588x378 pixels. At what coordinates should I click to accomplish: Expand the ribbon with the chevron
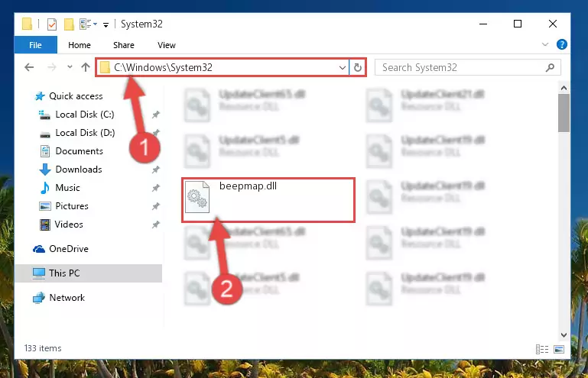(545, 44)
